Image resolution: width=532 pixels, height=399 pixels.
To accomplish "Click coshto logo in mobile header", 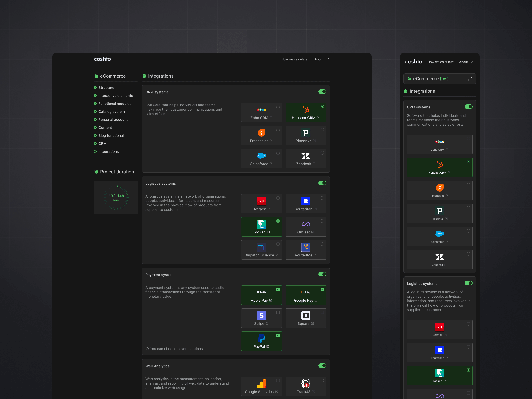I will point(413,62).
